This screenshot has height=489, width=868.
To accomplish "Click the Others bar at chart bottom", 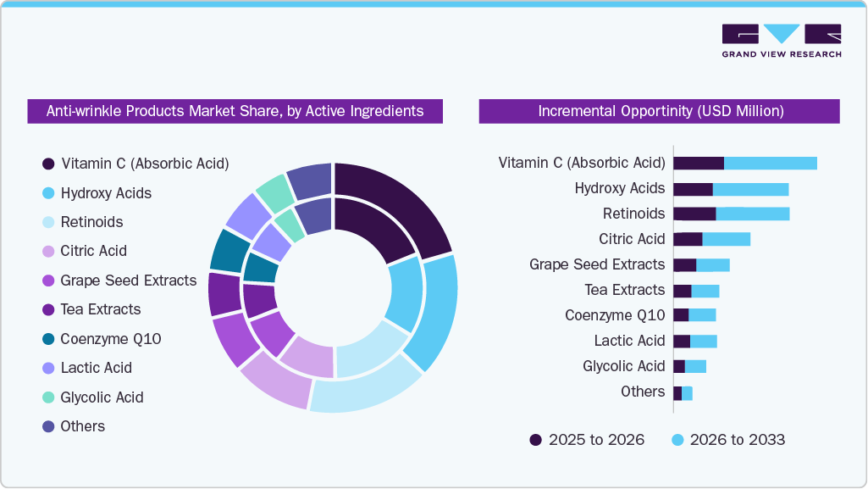I will click(683, 392).
